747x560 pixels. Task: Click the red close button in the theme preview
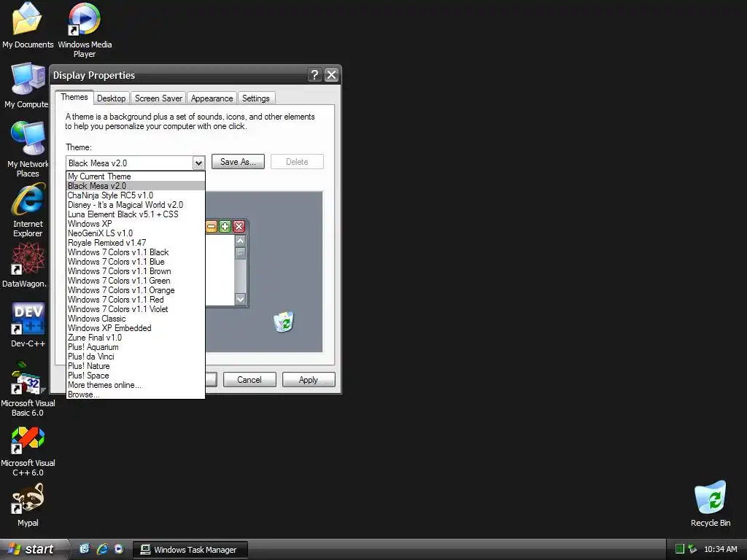(239, 226)
